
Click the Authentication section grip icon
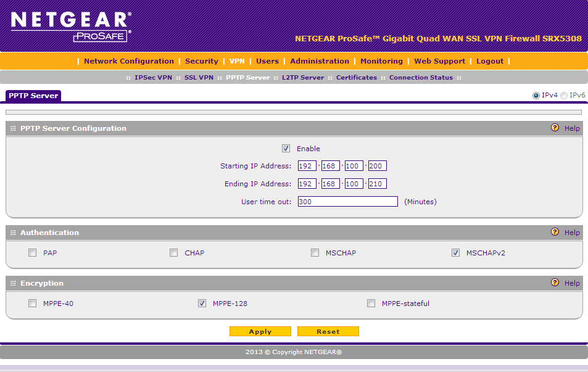13,233
